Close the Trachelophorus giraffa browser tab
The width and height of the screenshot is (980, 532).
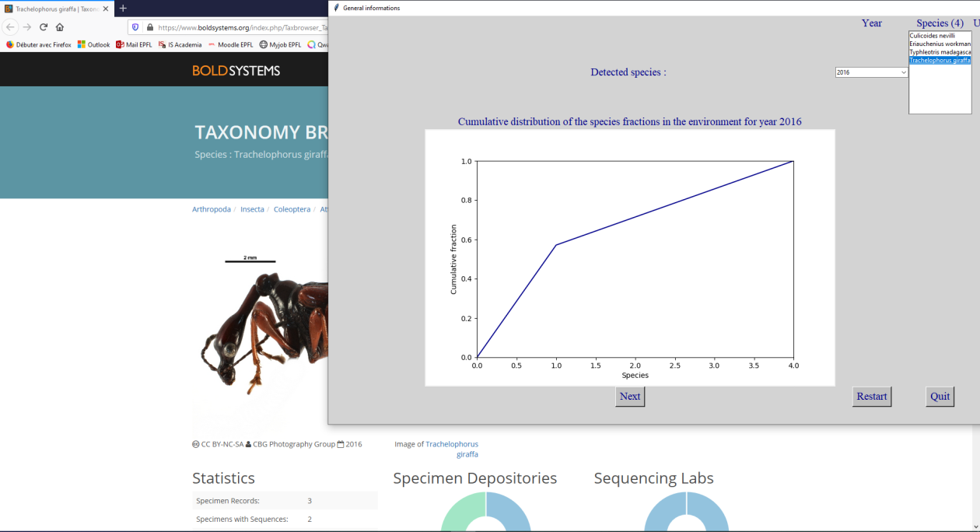(107, 9)
